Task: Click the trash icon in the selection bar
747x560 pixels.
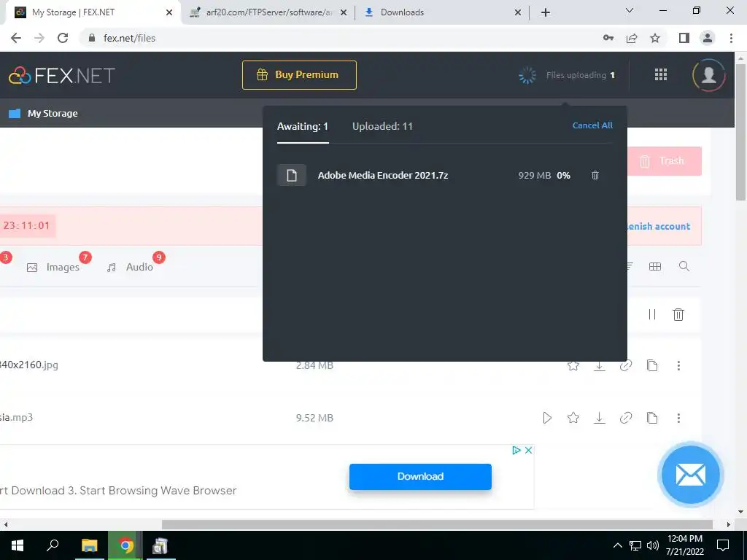Action: coord(678,314)
